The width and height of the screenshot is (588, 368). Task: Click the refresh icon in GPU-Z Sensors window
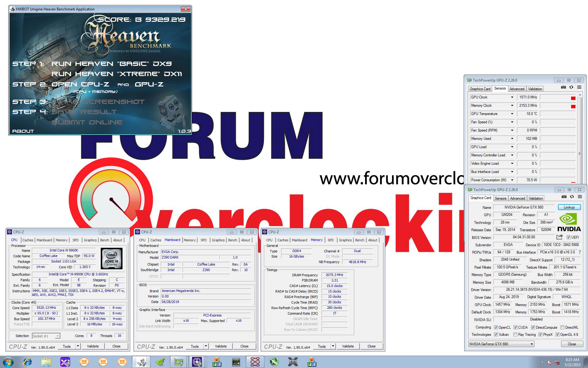571,87
